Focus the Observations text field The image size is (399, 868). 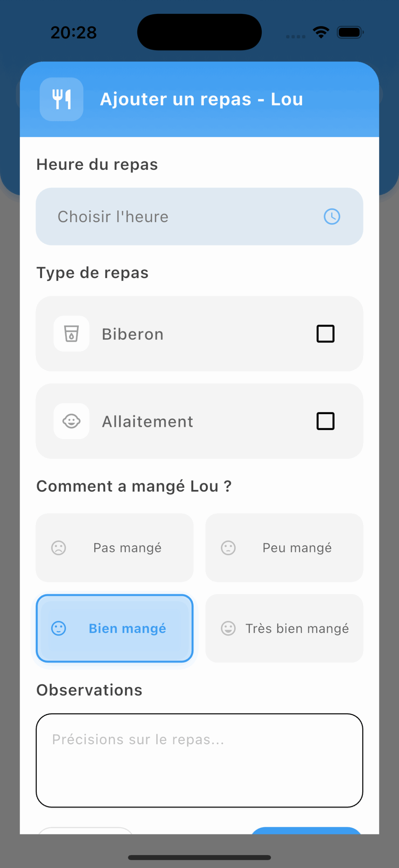(199, 761)
